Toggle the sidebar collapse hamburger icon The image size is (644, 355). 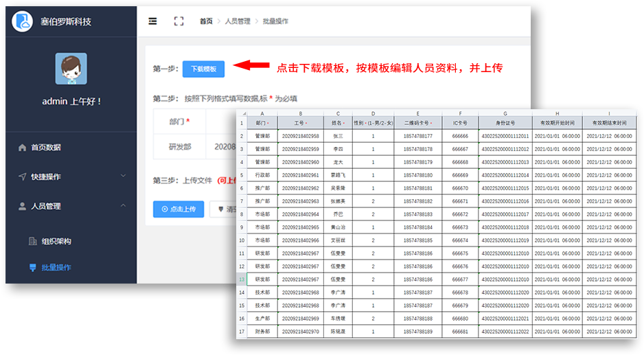click(152, 21)
